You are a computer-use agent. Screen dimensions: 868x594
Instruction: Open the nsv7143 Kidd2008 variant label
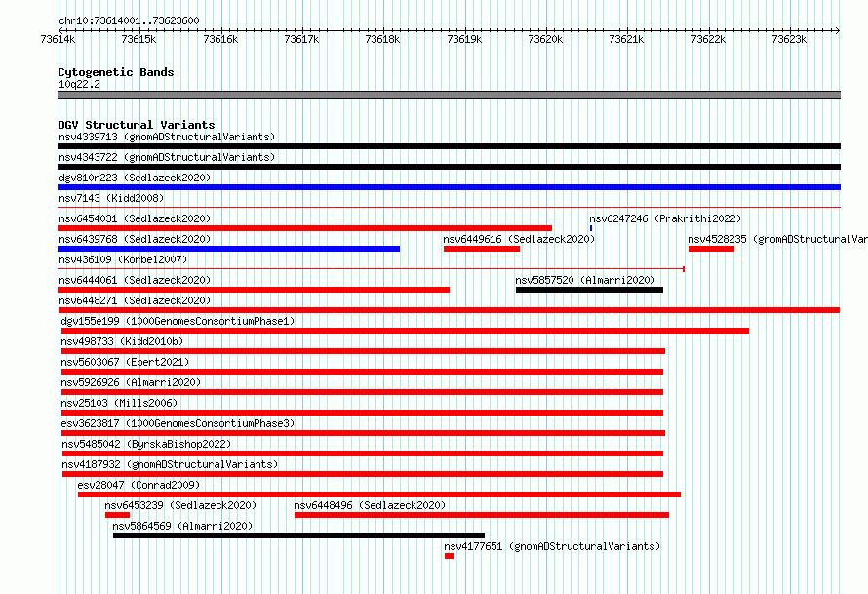point(111,198)
